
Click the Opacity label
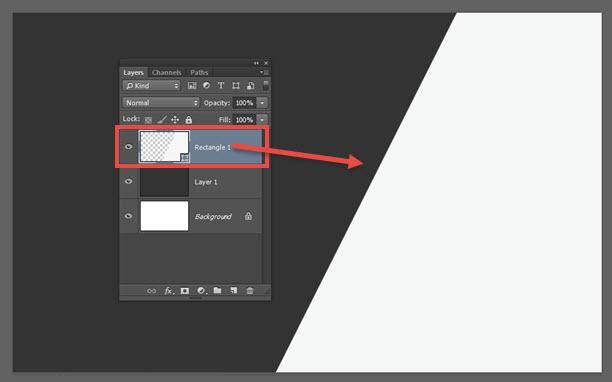point(217,103)
